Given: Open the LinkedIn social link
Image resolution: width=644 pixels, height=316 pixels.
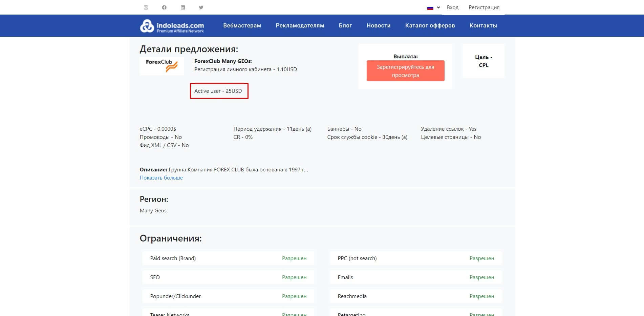Looking at the screenshot, I should click(183, 7).
